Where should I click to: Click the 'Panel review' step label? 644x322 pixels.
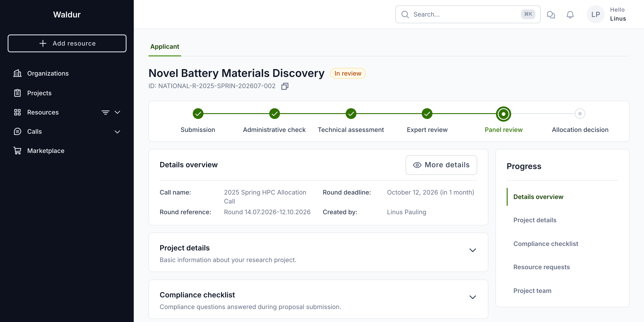504,130
